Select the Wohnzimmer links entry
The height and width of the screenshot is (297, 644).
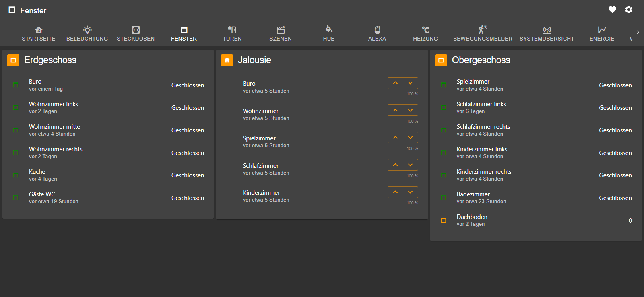coord(108,108)
